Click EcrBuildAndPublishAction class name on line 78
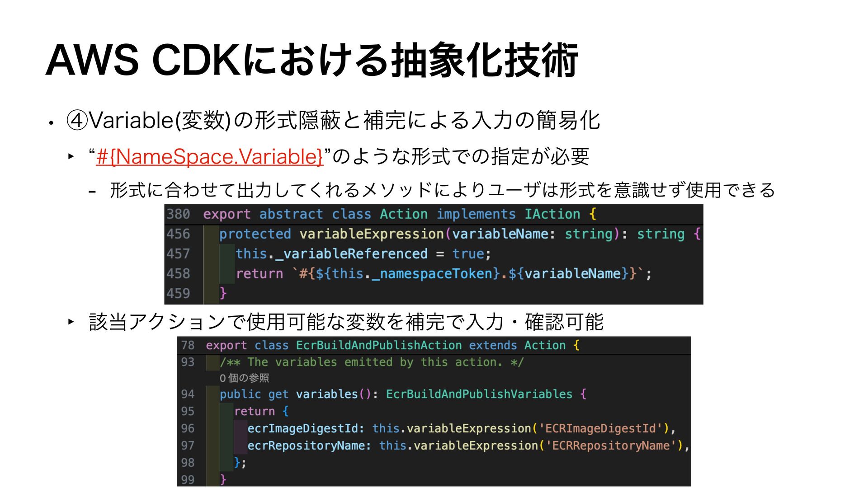868x488 pixels. tap(378, 346)
